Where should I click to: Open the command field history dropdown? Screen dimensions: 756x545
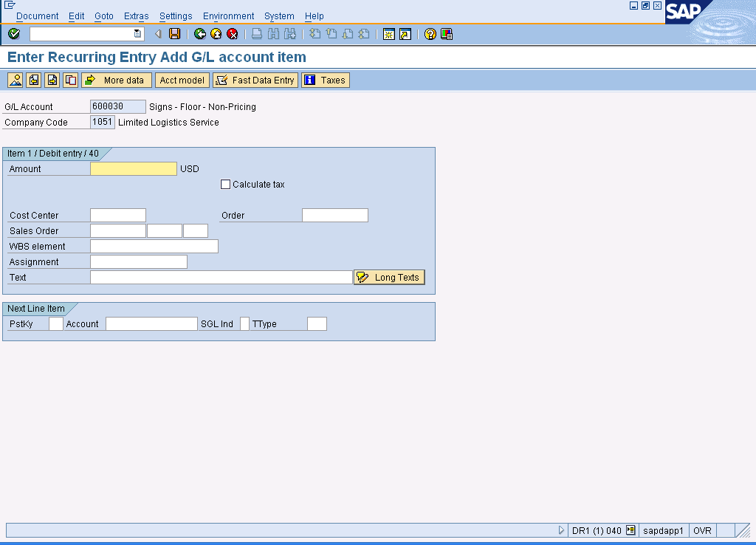(x=137, y=34)
